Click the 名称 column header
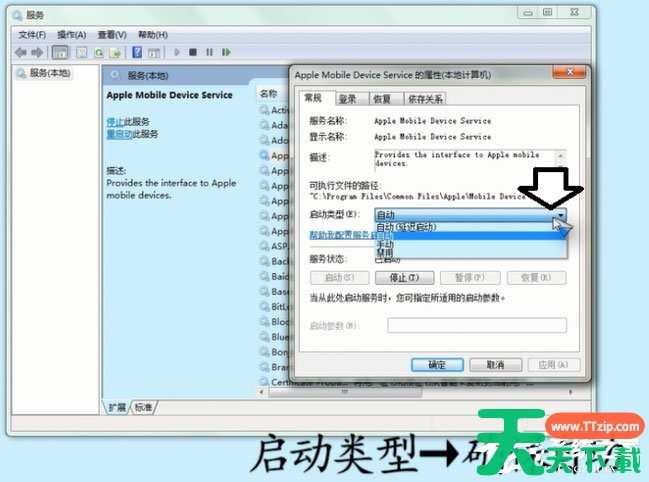Viewport: 649px width, 482px height. coord(269,94)
